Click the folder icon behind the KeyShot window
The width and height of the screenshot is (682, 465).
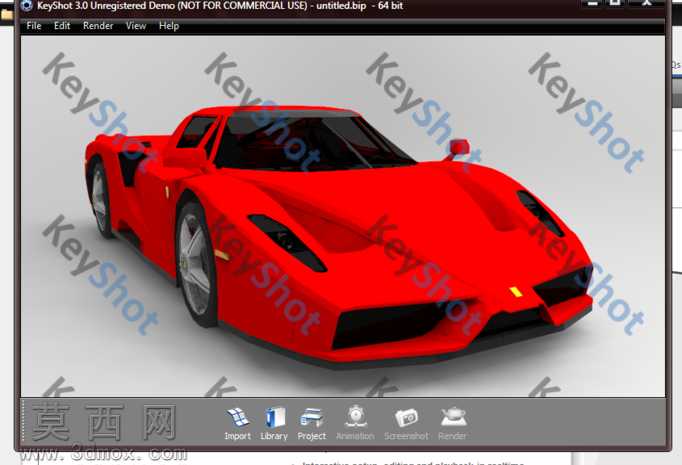[x=7, y=15]
